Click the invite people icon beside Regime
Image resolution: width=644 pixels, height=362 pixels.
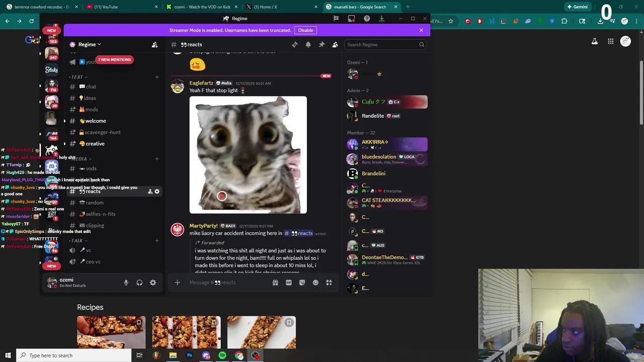click(154, 45)
